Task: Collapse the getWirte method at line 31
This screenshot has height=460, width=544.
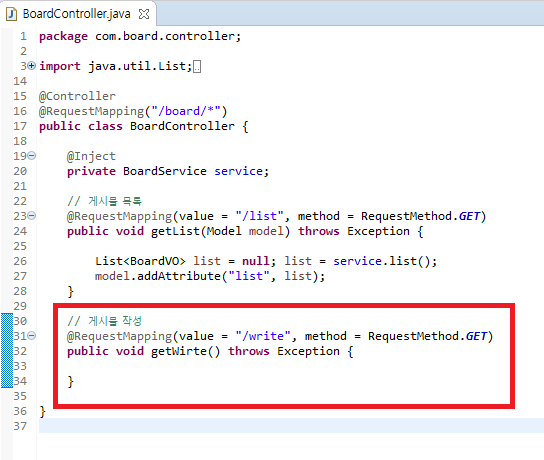Action: click(x=32, y=335)
